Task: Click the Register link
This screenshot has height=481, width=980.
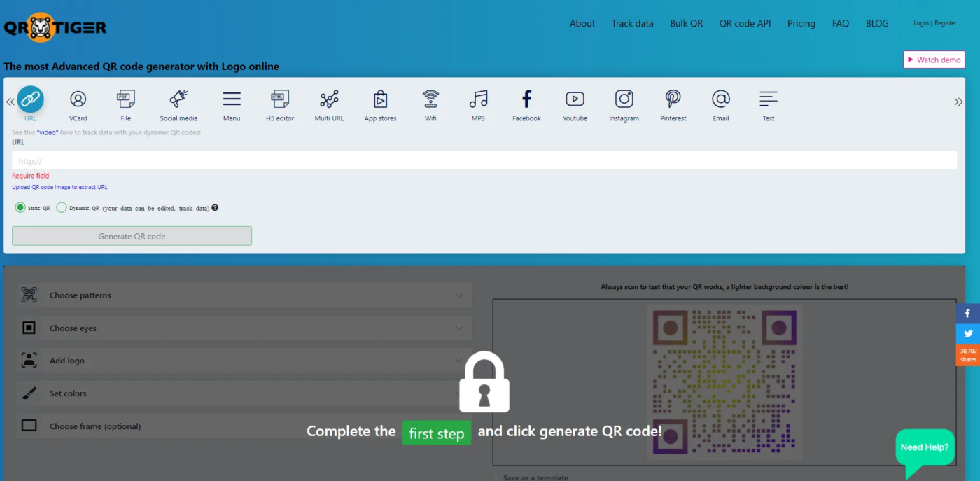Action: pyautogui.click(x=946, y=23)
